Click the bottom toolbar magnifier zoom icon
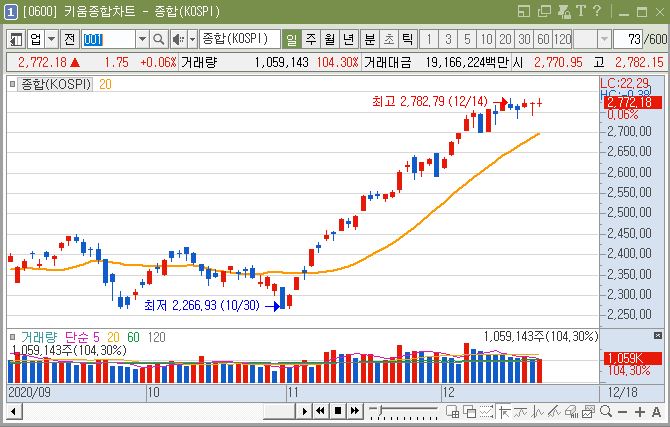This screenshot has height=427, width=670. pyautogui.click(x=606, y=412)
